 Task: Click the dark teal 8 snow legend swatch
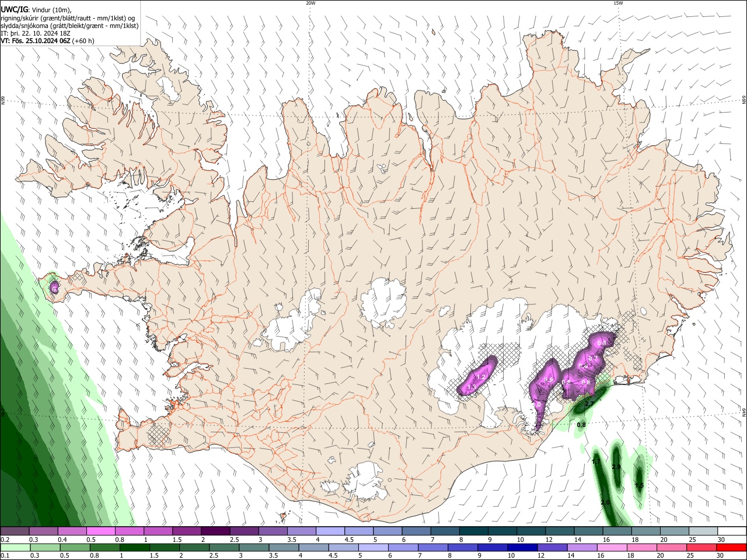[x=474, y=531]
